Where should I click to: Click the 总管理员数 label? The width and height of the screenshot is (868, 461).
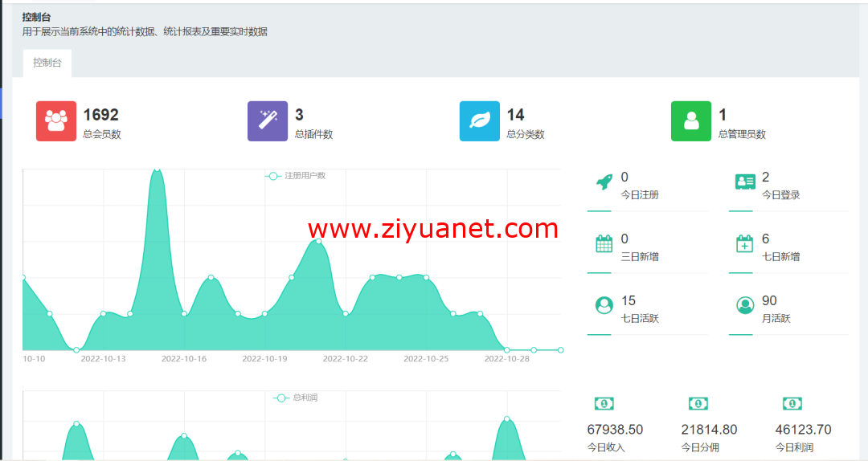point(742,134)
